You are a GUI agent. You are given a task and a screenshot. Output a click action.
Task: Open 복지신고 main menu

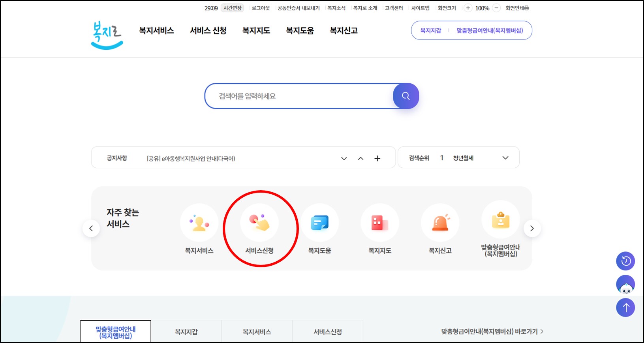[x=344, y=30]
